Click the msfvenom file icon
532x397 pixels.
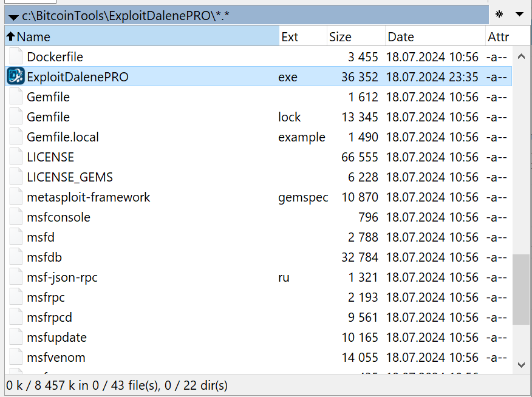pos(16,357)
